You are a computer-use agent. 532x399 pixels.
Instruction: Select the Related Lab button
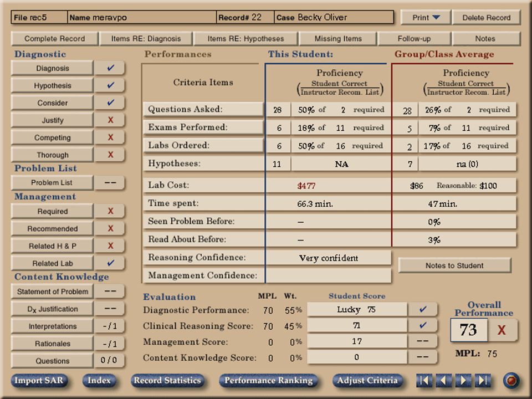coord(52,263)
